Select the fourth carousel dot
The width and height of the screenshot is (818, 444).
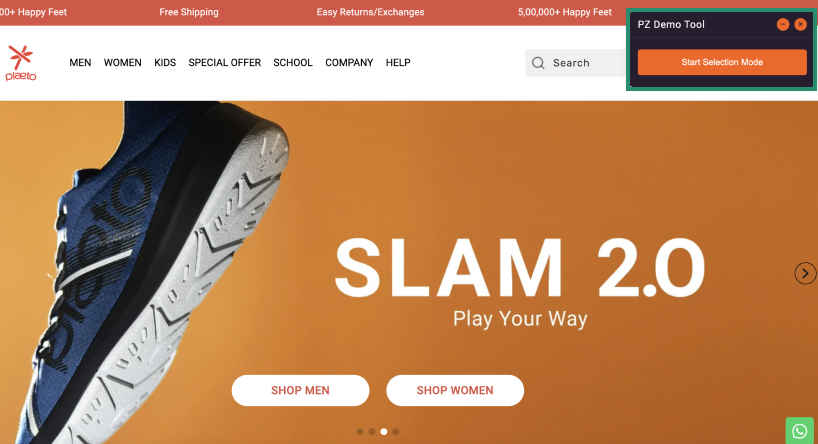[x=396, y=431]
